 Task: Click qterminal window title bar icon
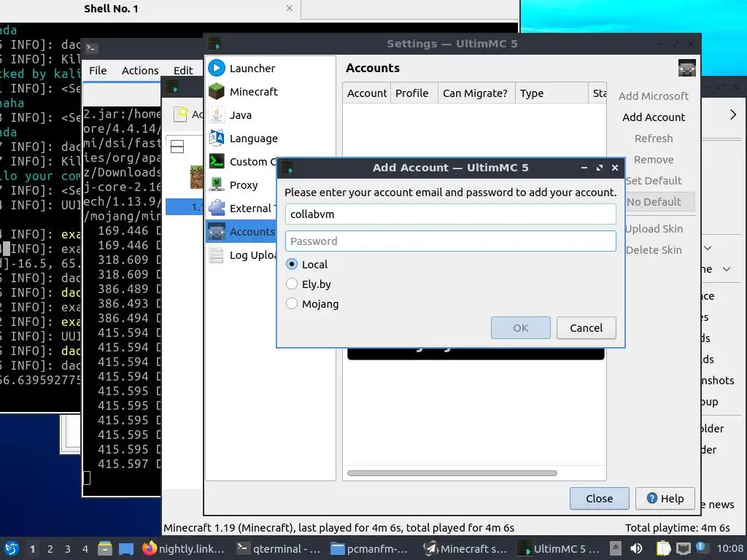tap(91, 48)
